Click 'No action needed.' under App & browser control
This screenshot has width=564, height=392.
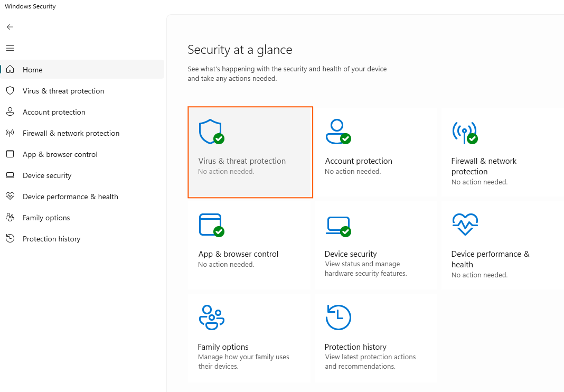pyautogui.click(x=226, y=265)
